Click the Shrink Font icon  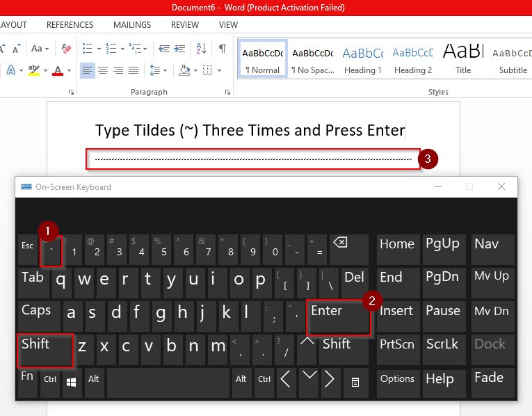16,49
